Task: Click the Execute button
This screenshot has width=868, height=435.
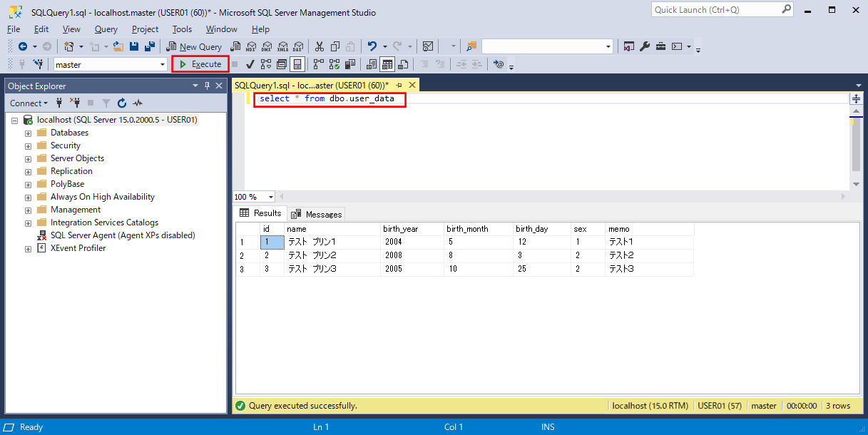Action: pyautogui.click(x=200, y=64)
